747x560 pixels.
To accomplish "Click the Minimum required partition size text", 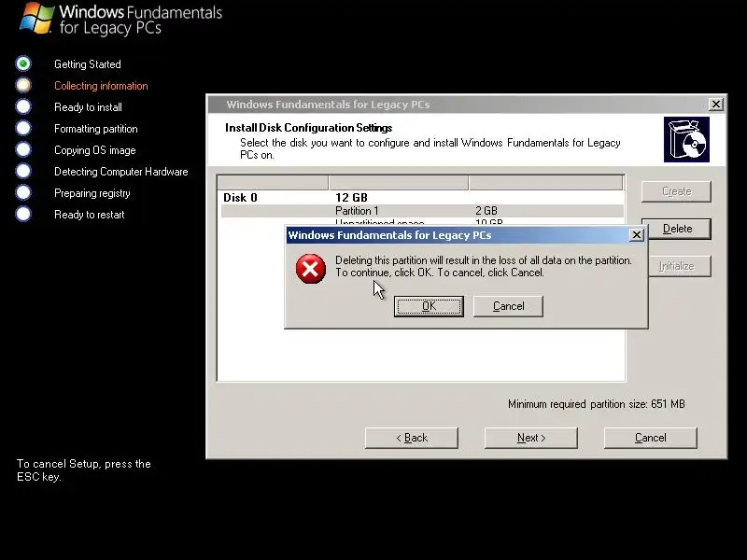I will [597, 404].
